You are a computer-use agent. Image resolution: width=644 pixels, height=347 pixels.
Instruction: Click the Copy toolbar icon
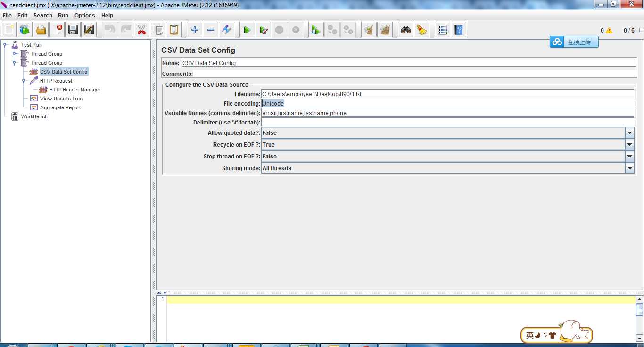(157, 30)
